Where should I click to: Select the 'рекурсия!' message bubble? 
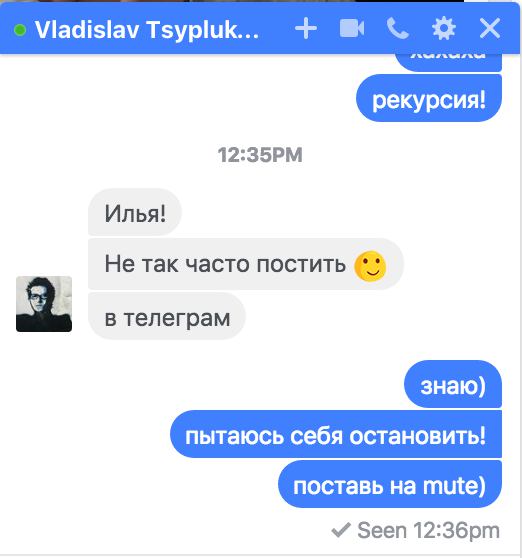click(429, 98)
